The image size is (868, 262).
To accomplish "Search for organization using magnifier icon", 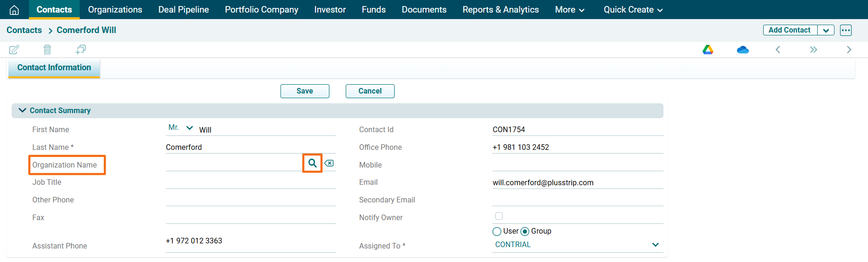I will (x=312, y=163).
